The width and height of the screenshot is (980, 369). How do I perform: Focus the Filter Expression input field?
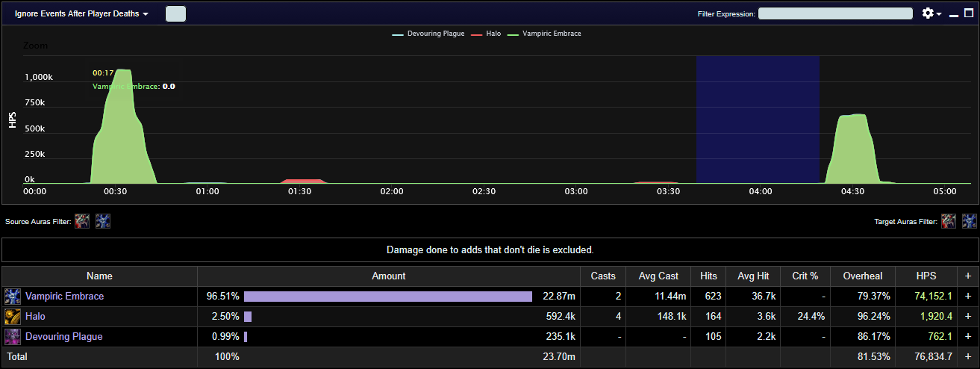click(835, 13)
